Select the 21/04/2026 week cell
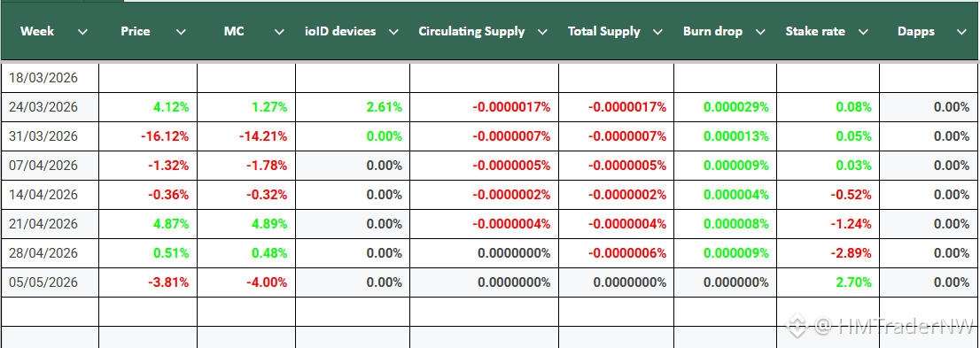 (50, 224)
